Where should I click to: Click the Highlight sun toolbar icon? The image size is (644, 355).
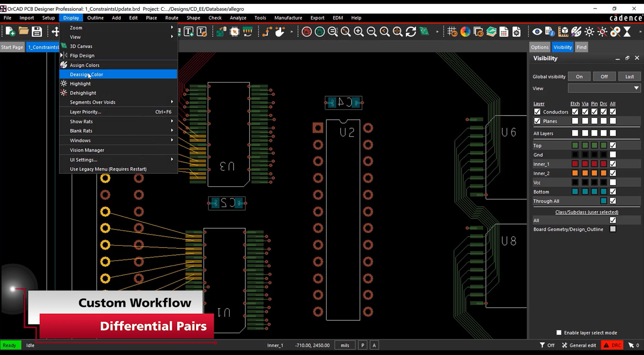(589, 32)
